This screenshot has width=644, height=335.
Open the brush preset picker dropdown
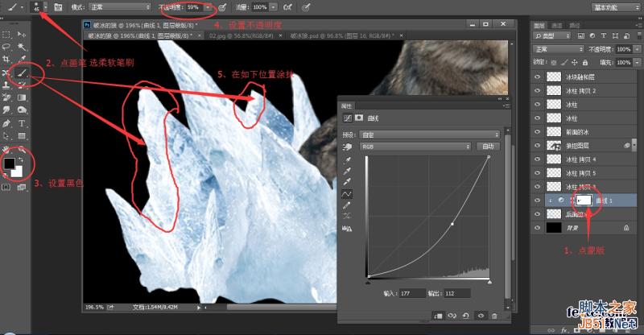(46, 7)
